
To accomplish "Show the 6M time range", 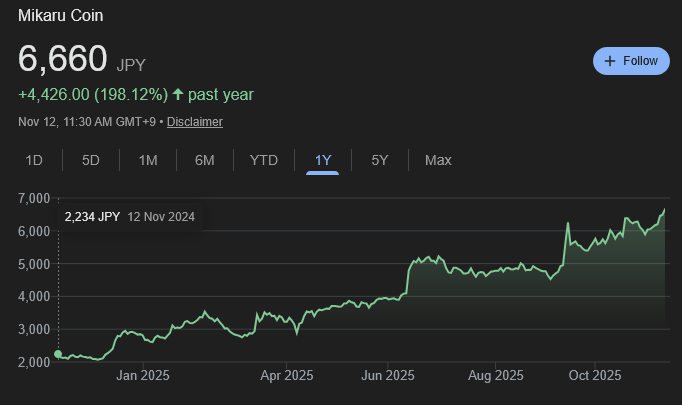I will [x=204, y=160].
